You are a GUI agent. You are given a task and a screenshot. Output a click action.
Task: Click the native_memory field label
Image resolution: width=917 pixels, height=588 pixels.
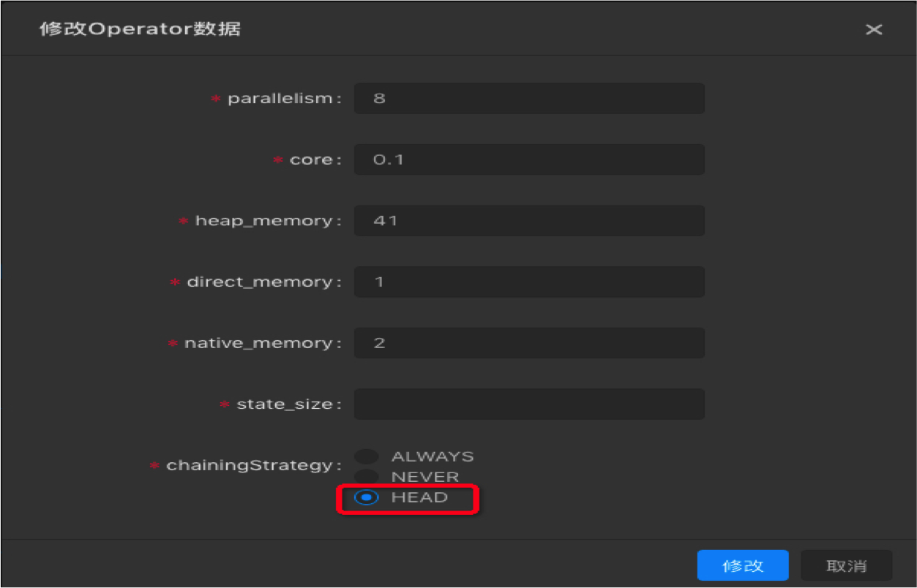[x=258, y=343]
